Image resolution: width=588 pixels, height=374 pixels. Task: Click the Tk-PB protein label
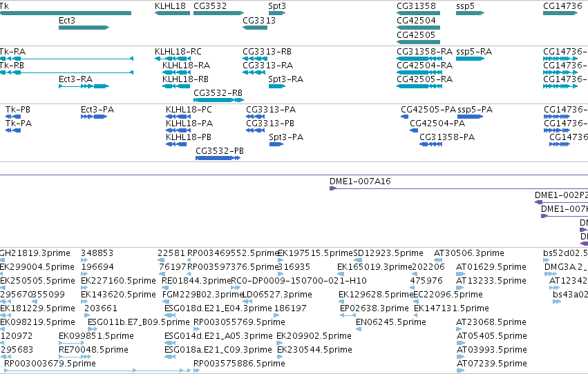pos(18,110)
